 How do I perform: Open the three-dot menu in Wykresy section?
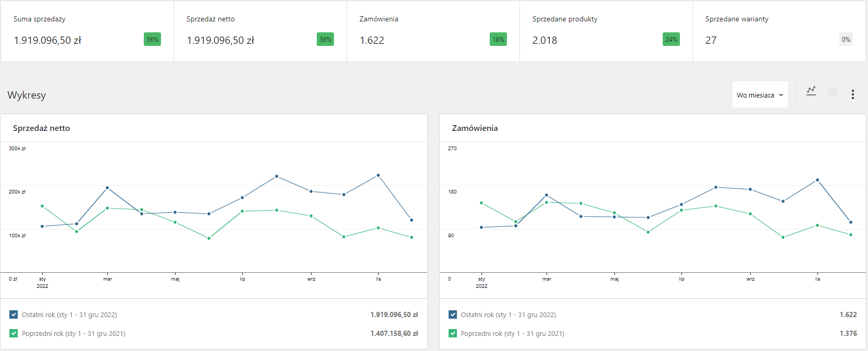tap(853, 94)
